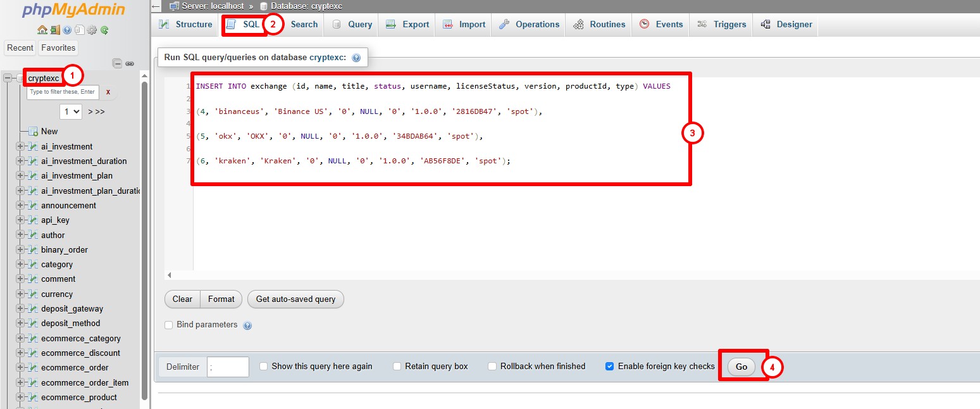The image size is (980, 409).
Task: Expand the deposit_method table node
Action: [20, 323]
